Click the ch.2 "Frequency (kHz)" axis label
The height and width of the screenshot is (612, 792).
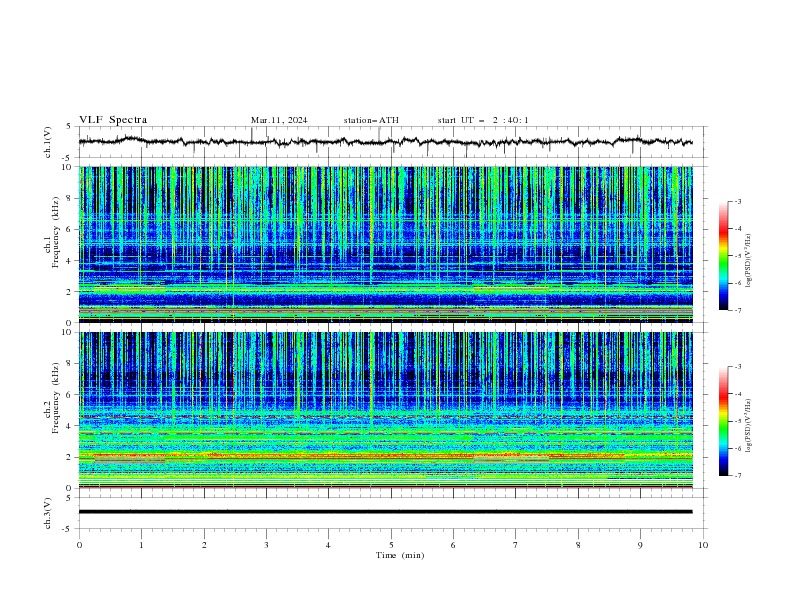click(56, 398)
